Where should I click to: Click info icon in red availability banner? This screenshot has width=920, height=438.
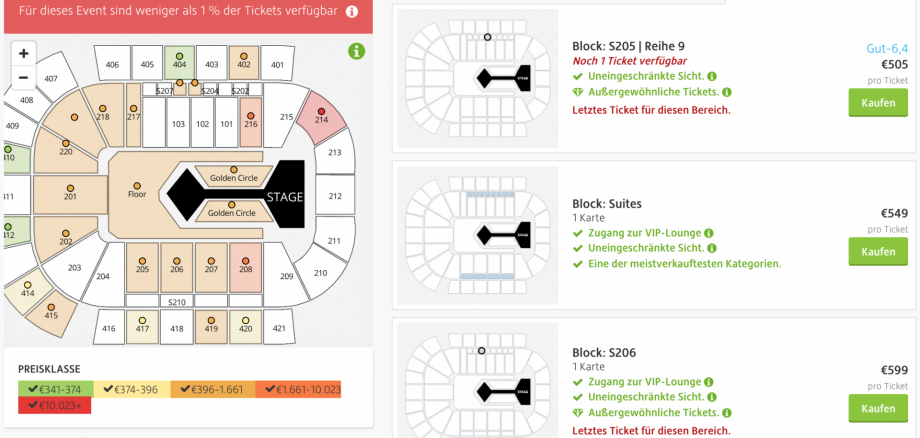point(351,11)
